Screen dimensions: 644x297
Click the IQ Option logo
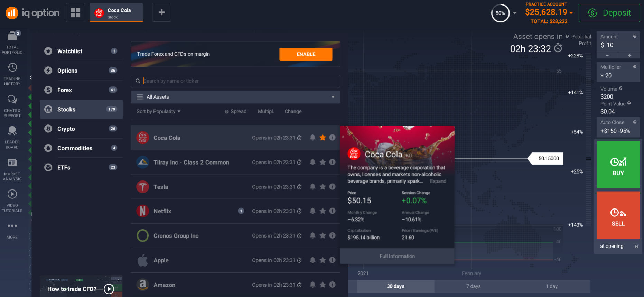point(32,13)
